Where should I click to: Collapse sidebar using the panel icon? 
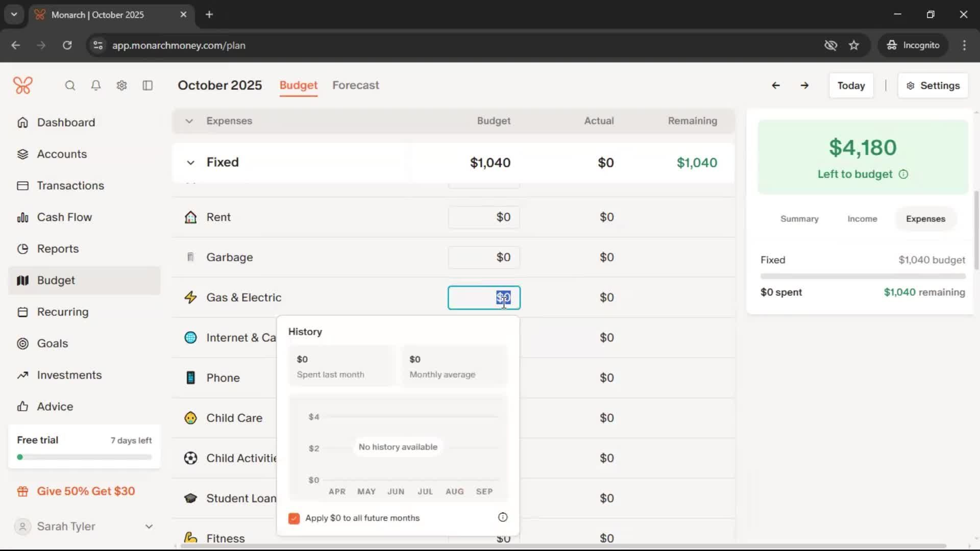148,85
